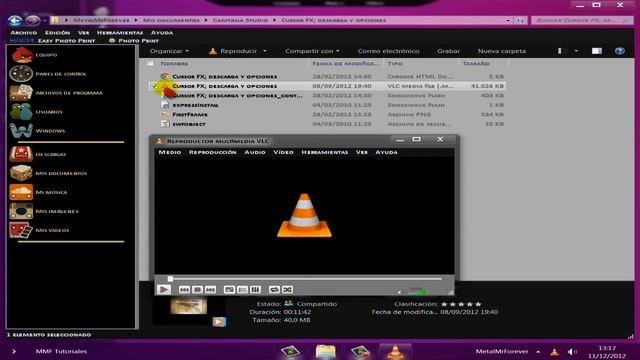Open the Organizar dropdown

(169, 51)
